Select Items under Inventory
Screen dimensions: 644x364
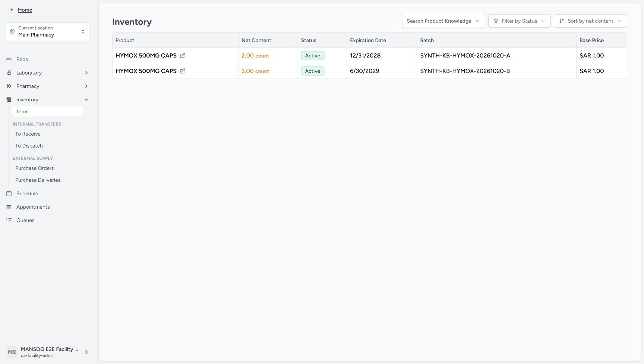pyautogui.click(x=48, y=111)
